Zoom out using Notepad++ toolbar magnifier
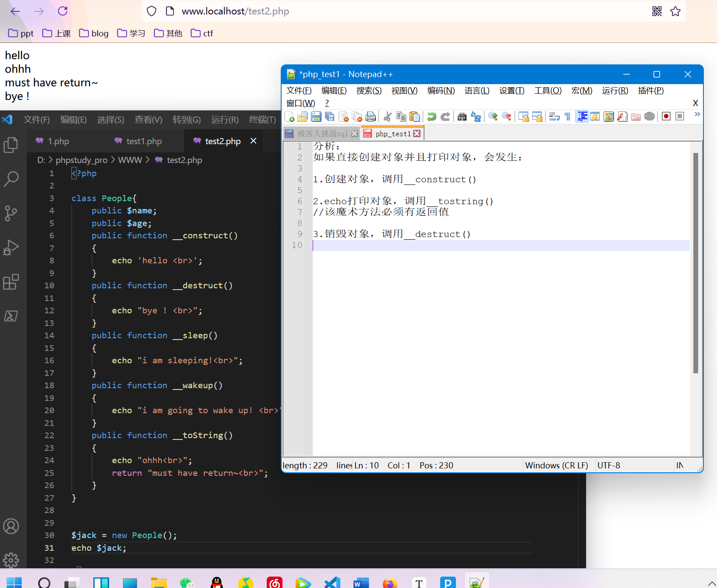Image resolution: width=717 pixels, height=588 pixels. click(506, 116)
